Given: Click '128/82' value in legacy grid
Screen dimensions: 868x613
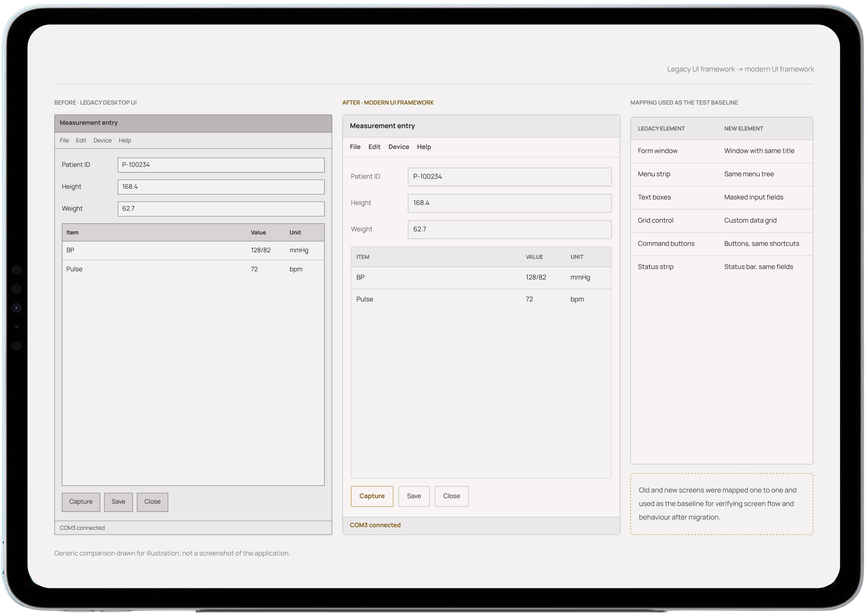Looking at the screenshot, I should 261,251.
